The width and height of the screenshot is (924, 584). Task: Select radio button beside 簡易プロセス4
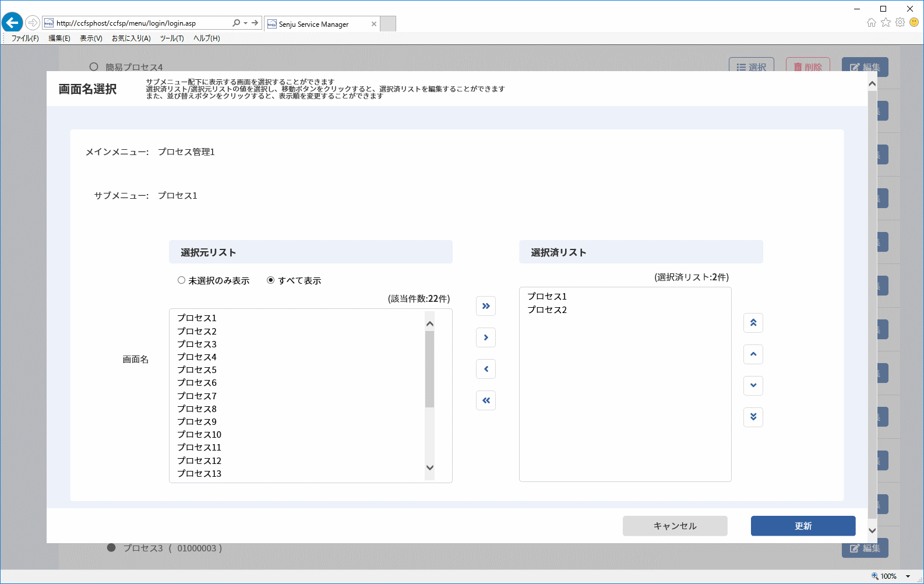click(x=94, y=66)
